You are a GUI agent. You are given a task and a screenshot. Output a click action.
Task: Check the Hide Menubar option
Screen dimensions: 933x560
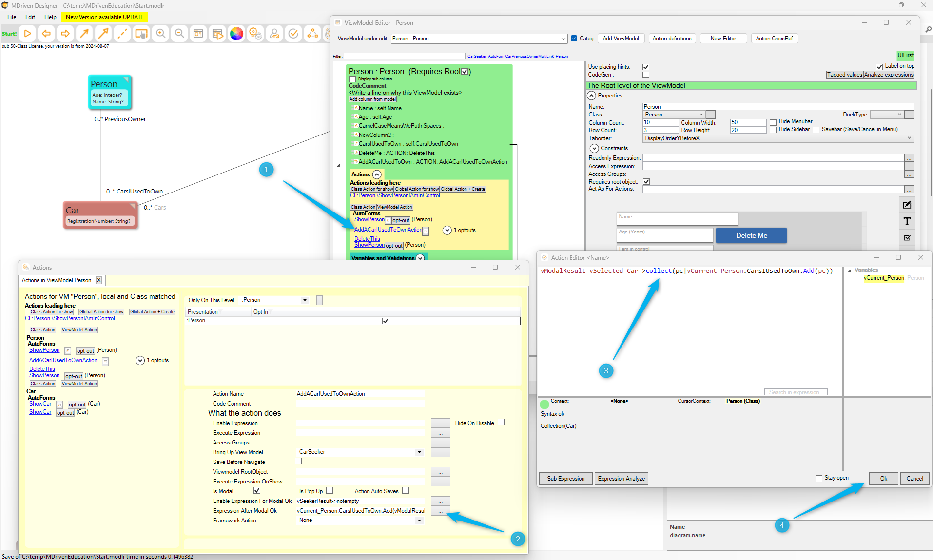click(773, 122)
